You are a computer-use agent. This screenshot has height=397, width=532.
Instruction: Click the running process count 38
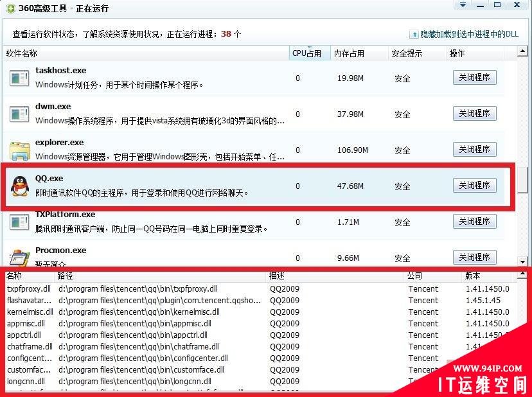(x=226, y=34)
